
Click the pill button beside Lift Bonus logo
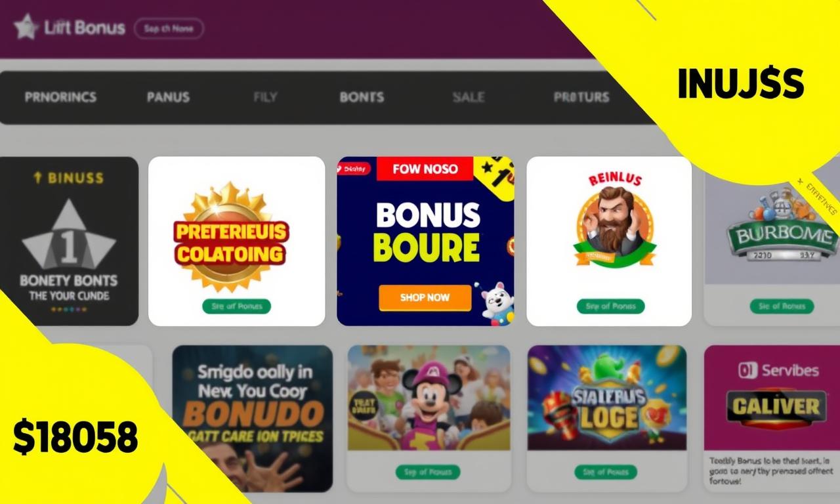[169, 29]
